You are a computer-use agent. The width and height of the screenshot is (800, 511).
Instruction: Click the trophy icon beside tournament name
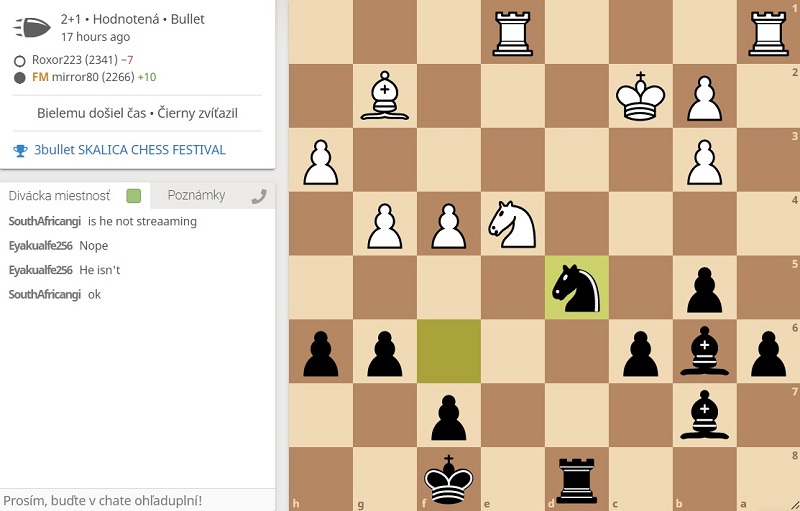20,150
